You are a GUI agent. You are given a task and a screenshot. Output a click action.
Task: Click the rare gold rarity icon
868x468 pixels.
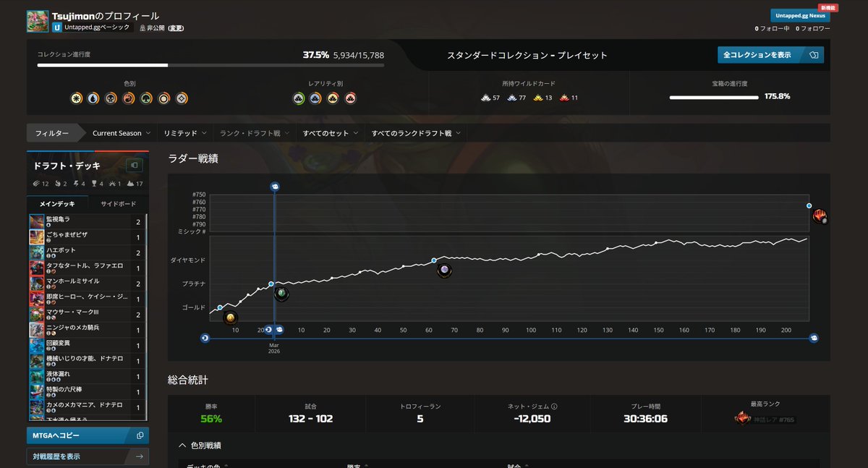pyautogui.click(x=333, y=98)
